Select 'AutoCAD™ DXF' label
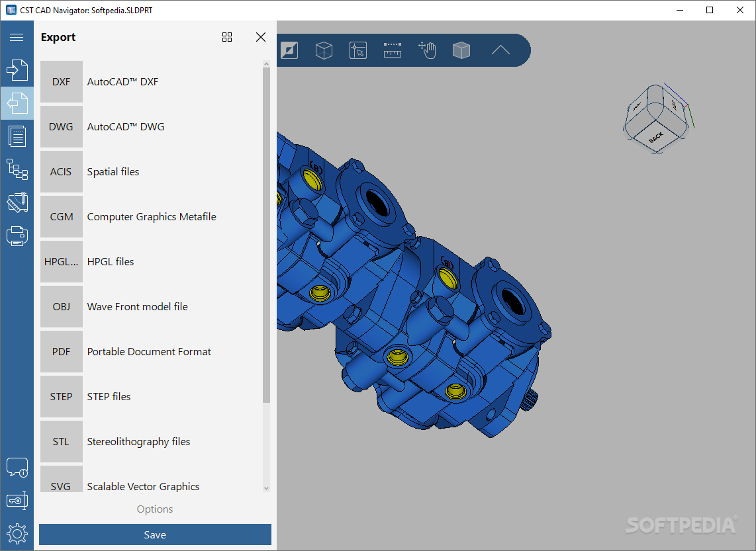Screen dimensions: 756x551 tap(122, 82)
